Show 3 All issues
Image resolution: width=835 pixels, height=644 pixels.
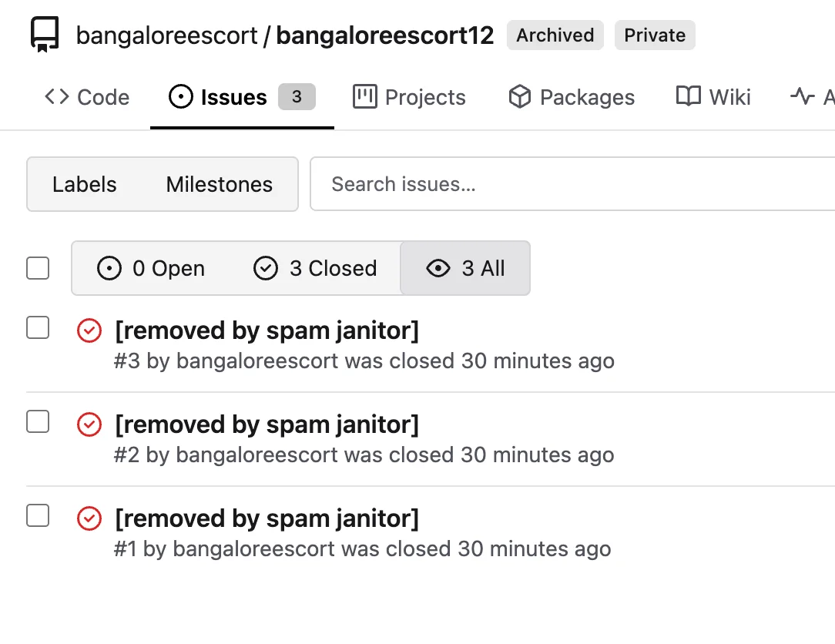(x=465, y=268)
